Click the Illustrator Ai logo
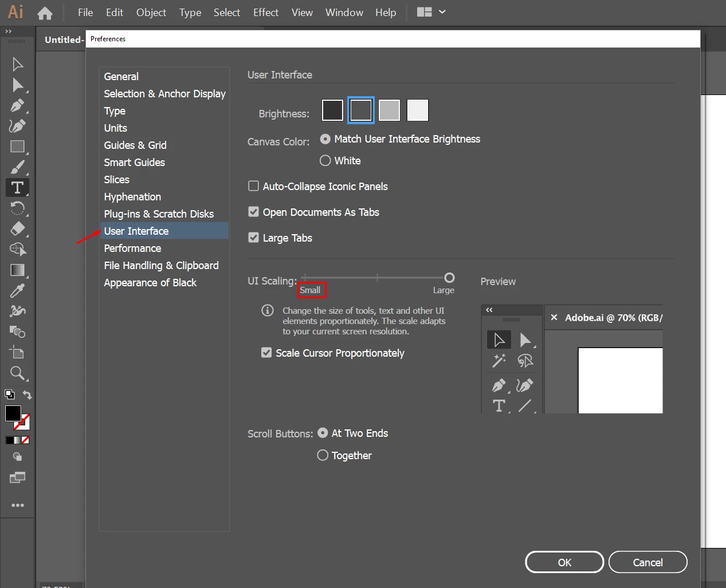Viewport: 726px width, 588px height. click(x=15, y=12)
